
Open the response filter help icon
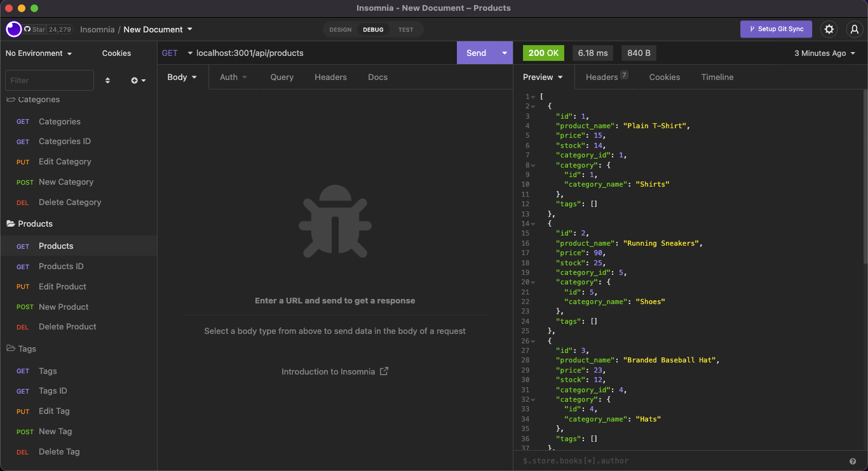[853, 461]
